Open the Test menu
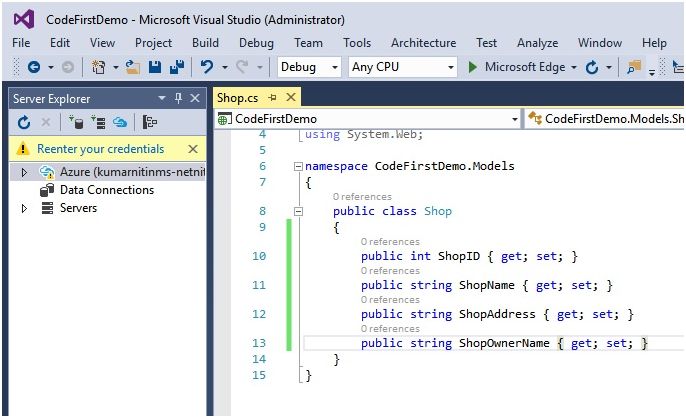This screenshot has height=418, width=686. coord(486,43)
